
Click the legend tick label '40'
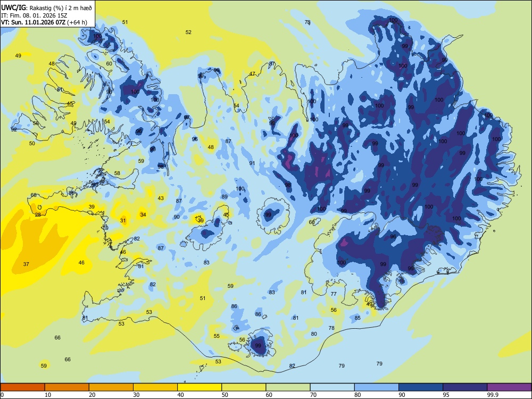tap(180, 395)
